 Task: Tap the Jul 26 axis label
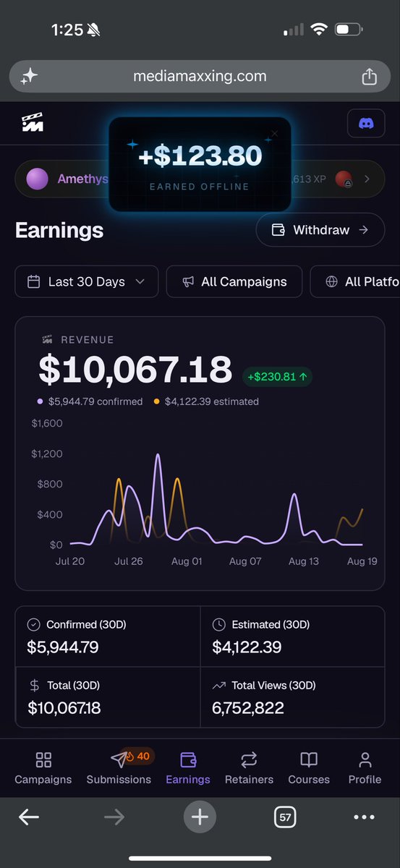[129, 561]
